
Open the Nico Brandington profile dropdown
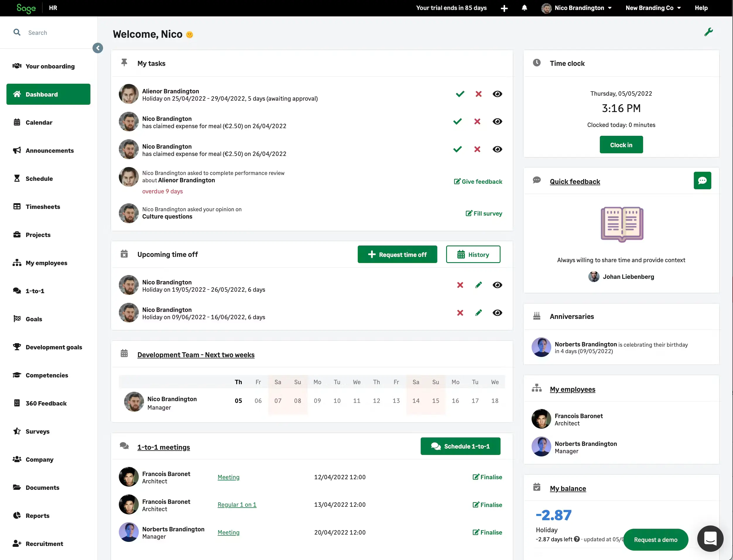tap(577, 8)
